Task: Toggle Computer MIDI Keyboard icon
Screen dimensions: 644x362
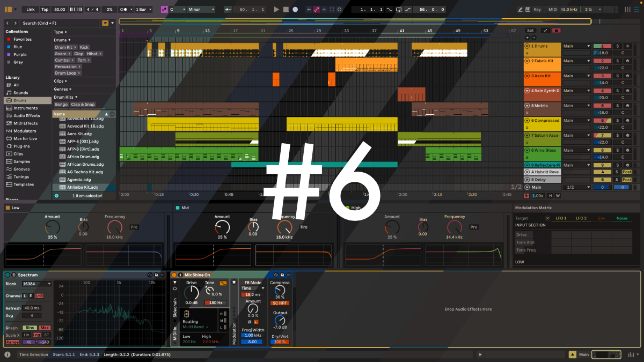Action: (x=528, y=10)
